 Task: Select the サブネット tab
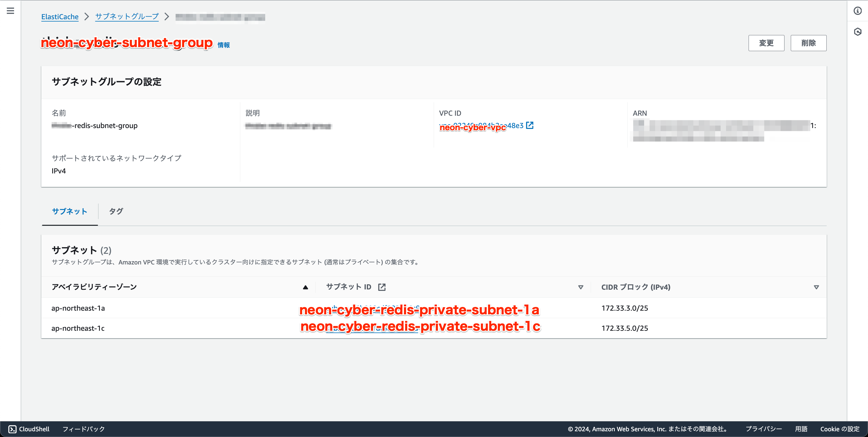coord(69,211)
